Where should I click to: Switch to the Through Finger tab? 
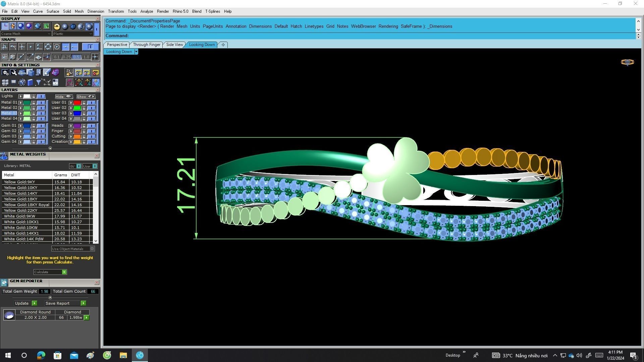146,45
